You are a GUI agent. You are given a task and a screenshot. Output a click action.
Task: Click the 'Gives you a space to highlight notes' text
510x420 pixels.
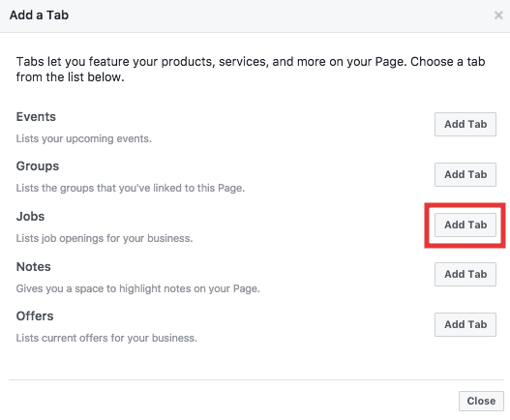point(138,288)
